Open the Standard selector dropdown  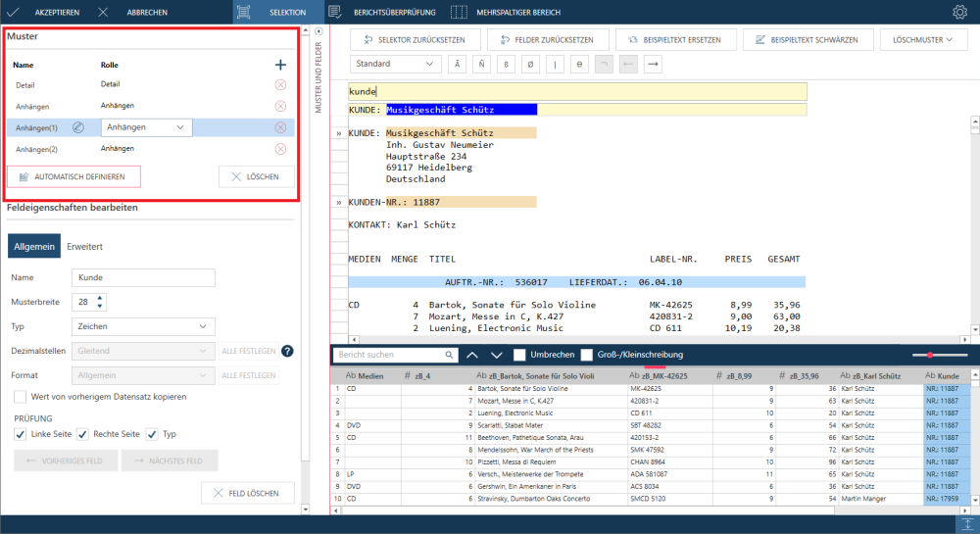(x=395, y=64)
